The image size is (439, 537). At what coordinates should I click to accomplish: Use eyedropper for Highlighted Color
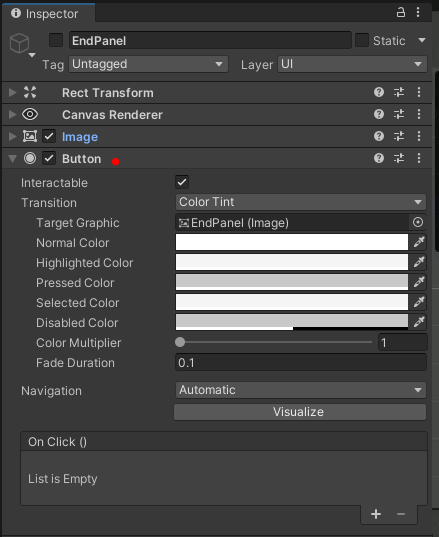pyautogui.click(x=419, y=262)
